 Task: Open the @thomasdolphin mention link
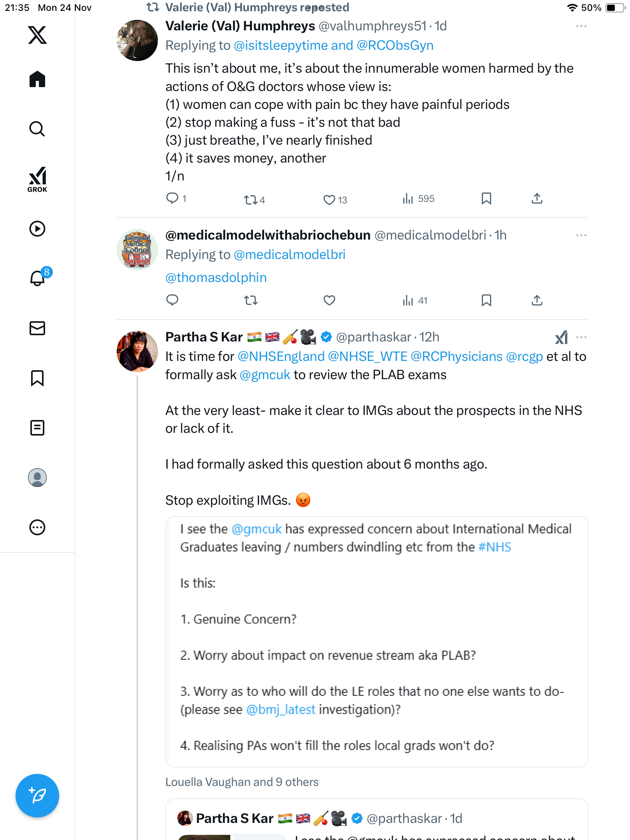tap(216, 278)
